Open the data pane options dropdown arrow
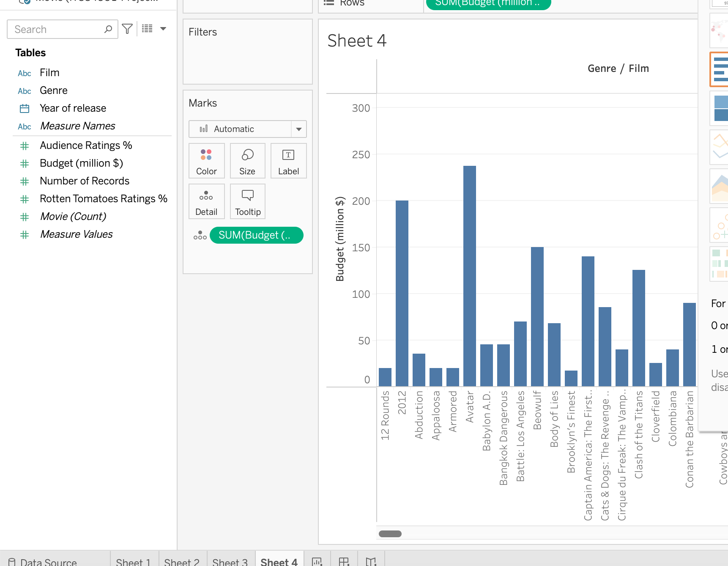Screen dimensions: 728x566 coord(163,28)
